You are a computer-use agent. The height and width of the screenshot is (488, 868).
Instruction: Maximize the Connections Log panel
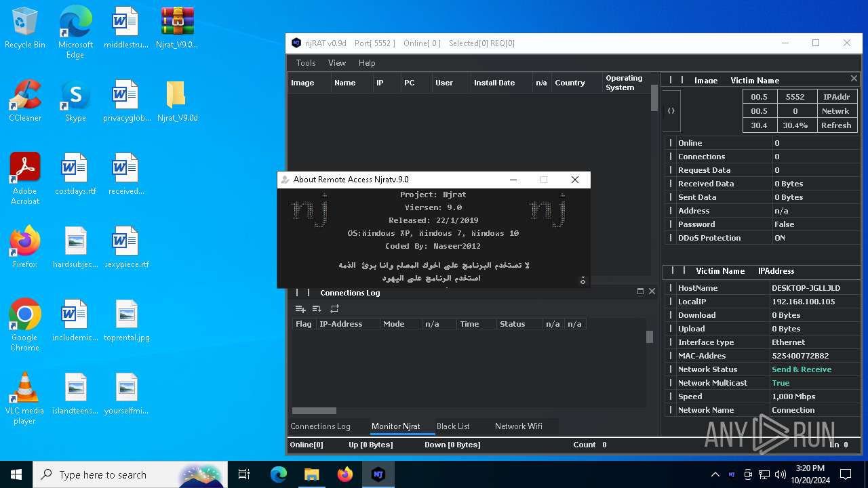pos(640,291)
